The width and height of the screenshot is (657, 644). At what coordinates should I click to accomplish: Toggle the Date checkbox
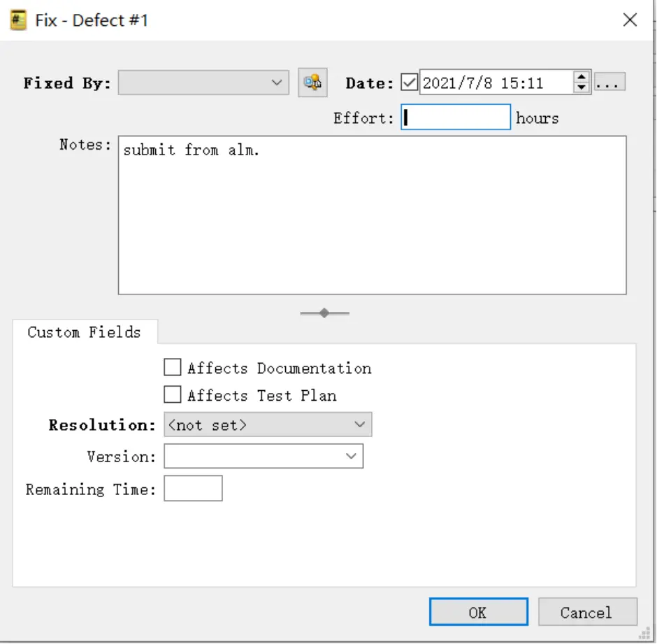[410, 83]
